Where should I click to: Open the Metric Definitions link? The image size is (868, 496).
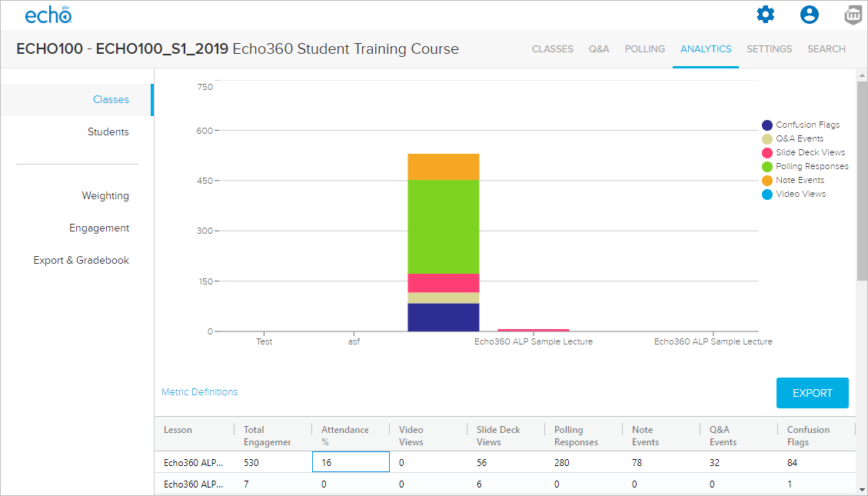point(199,392)
